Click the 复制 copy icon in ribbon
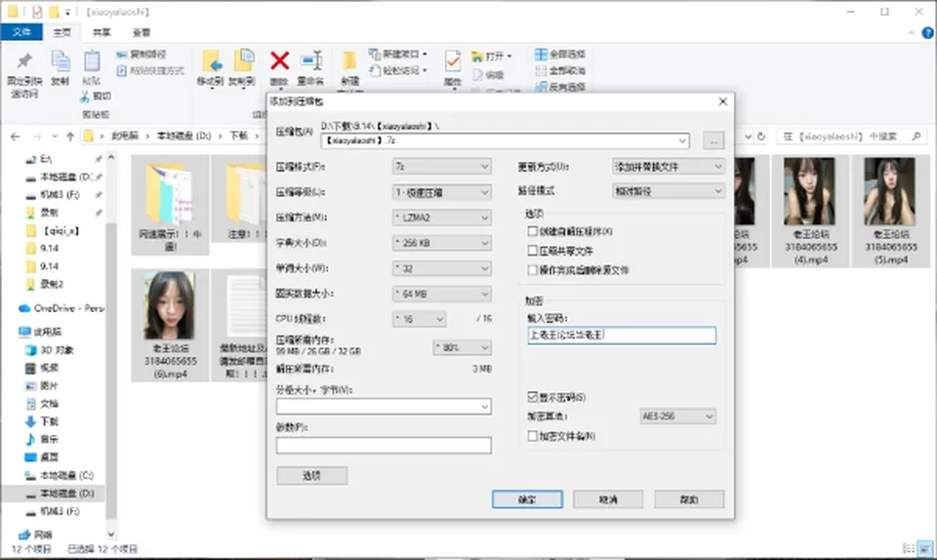 60,60
